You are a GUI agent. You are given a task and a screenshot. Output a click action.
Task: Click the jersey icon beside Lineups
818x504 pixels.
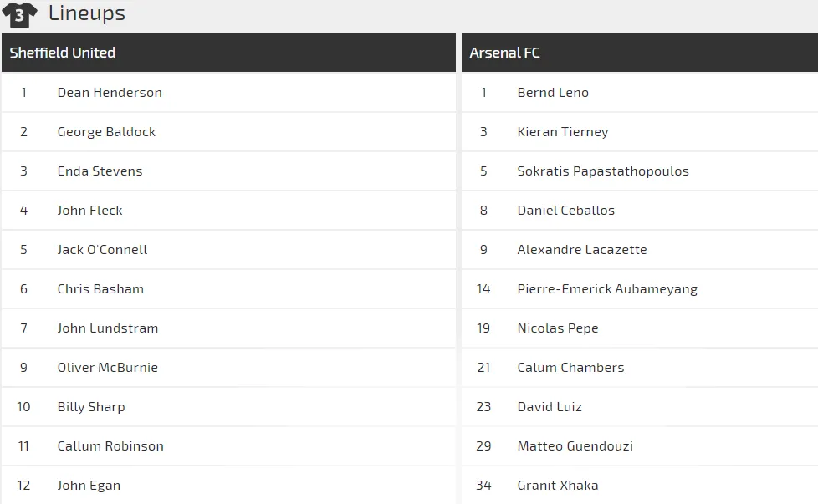pyautogui.click(x=19, y=14)
